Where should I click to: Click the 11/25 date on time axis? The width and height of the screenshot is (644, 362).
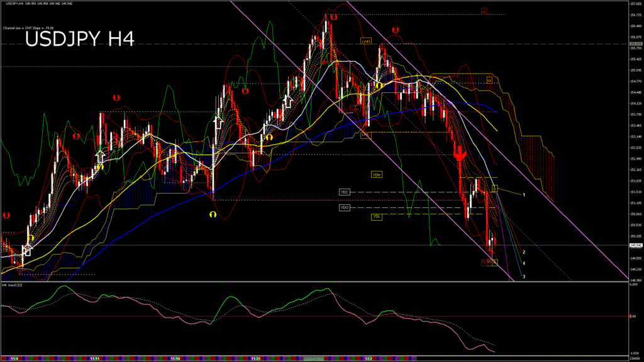[256, 359]
